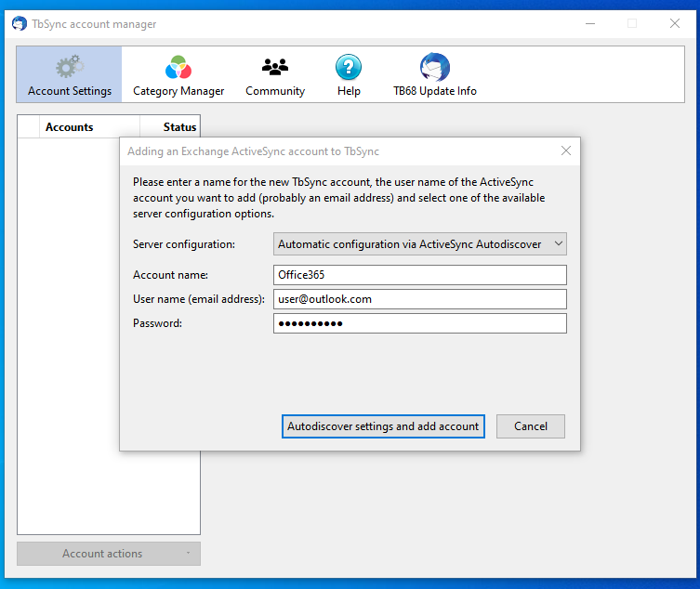Click the Status column header
Viewport: 700px width, 589px height.
tap(170, 126)
